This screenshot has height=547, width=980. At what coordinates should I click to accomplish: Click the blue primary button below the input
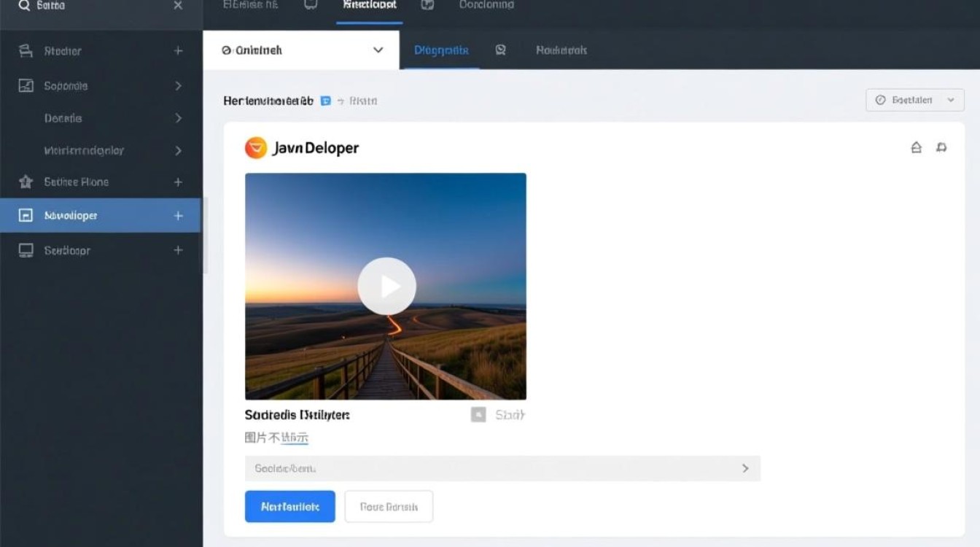289,506
